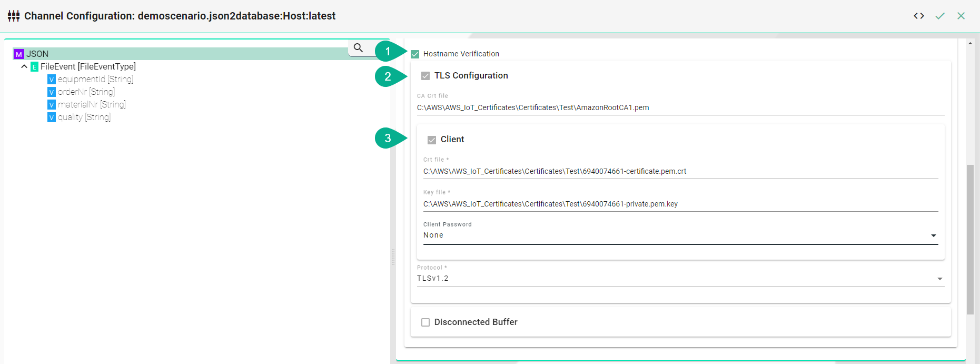Toggle the TLS Configuration checkbox
The image size is (980, 364).
[x=425, y=76]
